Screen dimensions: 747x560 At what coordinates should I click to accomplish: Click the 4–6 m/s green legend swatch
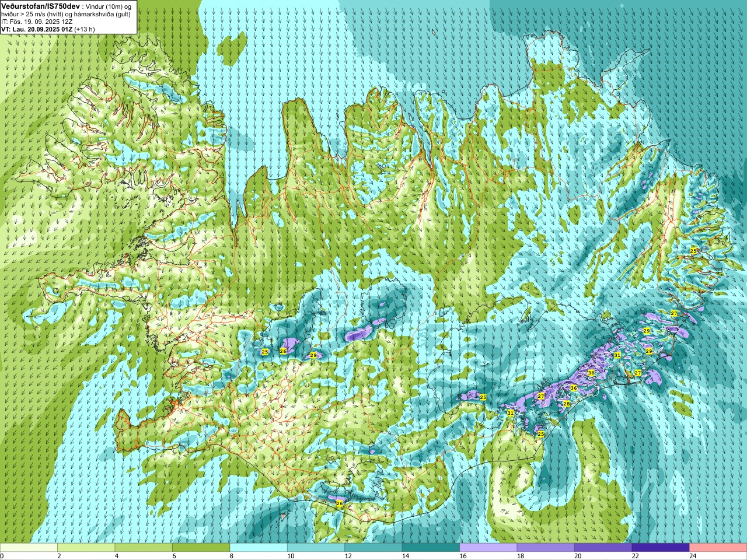tap(144, 548)
